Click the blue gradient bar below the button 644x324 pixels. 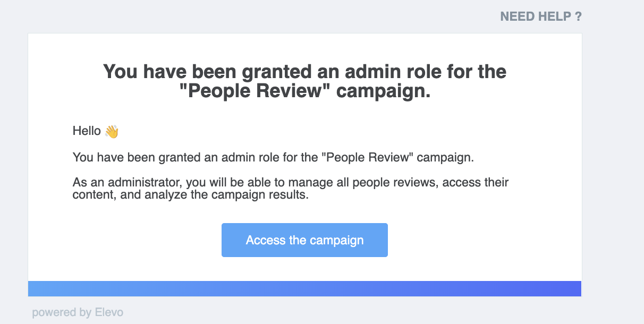coord(304,288)
